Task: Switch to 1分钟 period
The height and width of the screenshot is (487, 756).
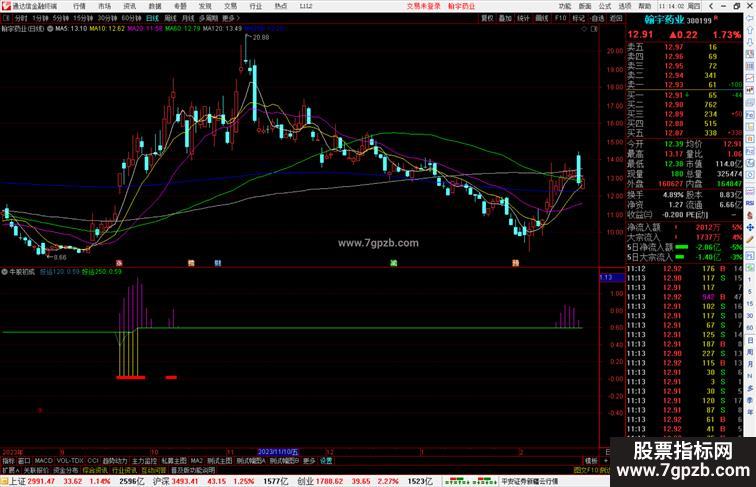Action: click(x=40, y=18)
